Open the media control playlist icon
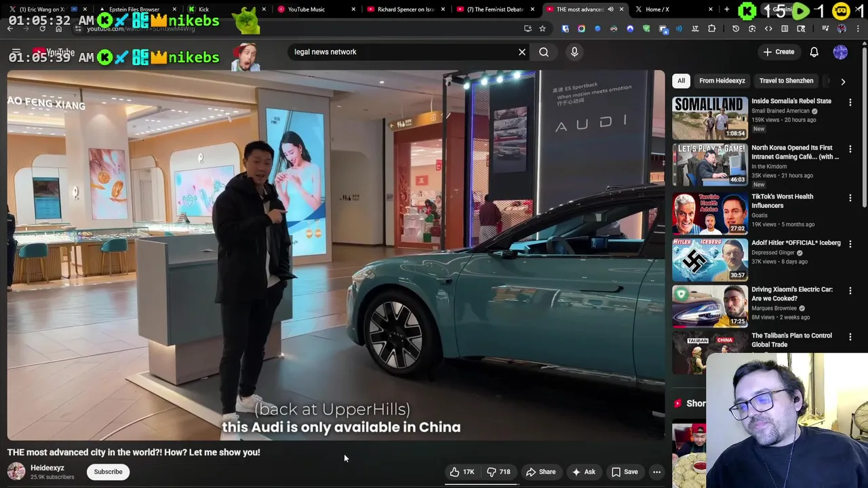868x488 pixels. point(825,28)
